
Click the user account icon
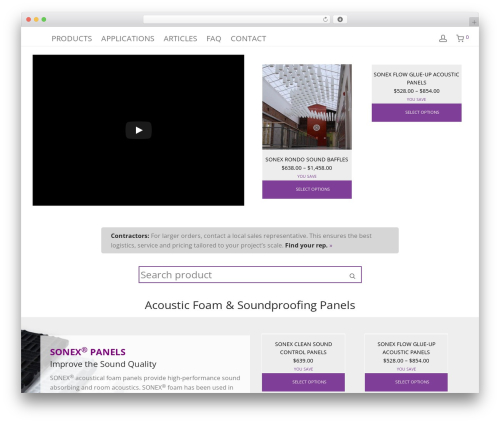443,39
